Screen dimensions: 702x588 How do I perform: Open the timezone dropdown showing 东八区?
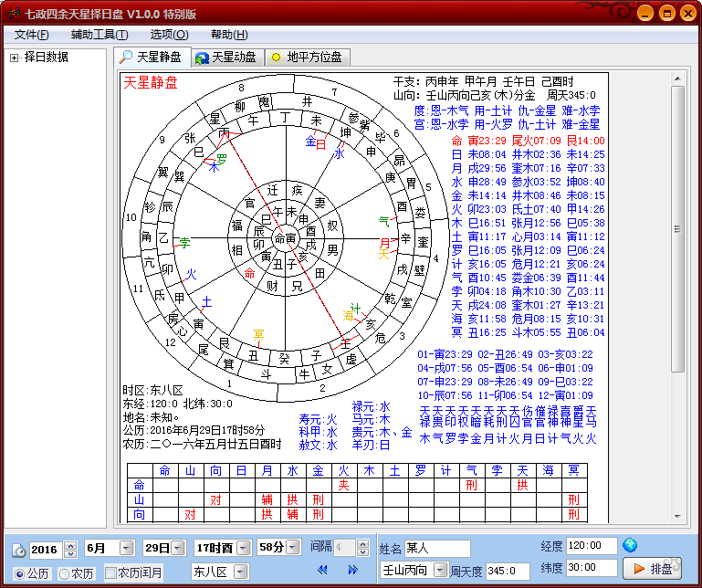pyautogui.click(x=240, y=572)
